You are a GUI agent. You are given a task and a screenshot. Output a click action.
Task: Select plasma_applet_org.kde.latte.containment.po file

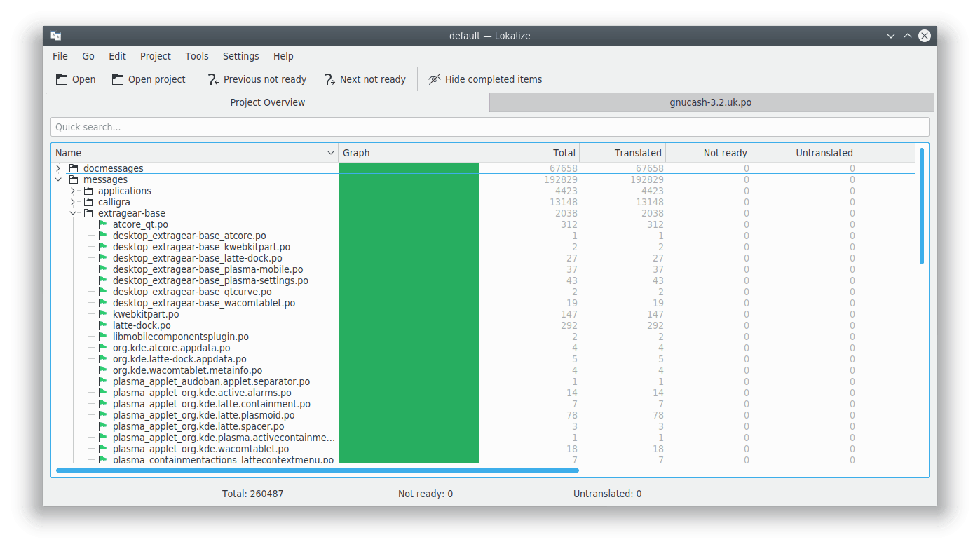[212, 404]
